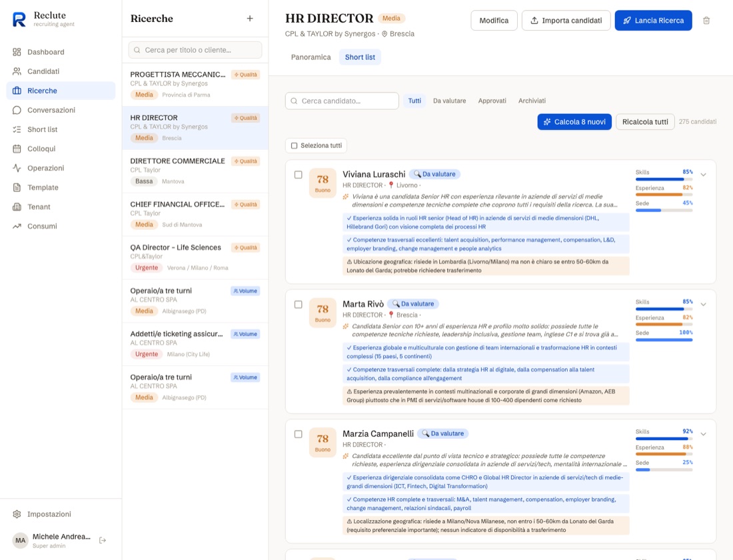Expand Marzia Campanelli's card chevron
The image size is (733, 560).
[703, 434]
